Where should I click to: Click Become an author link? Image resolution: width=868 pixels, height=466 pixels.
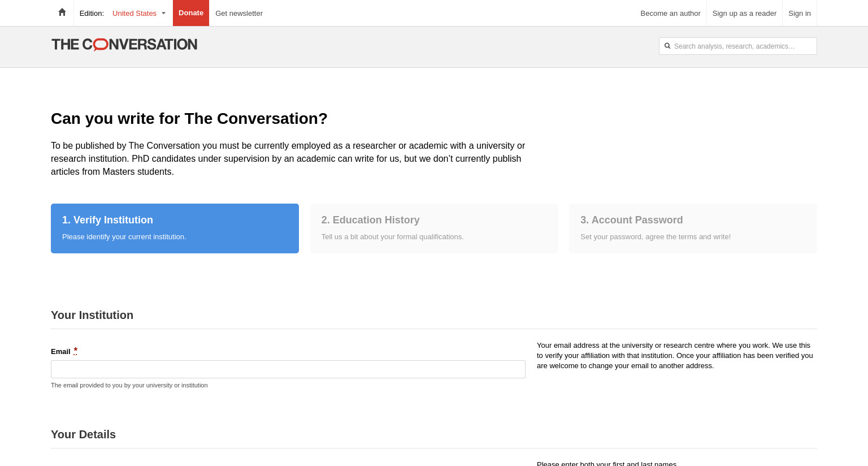670,13
